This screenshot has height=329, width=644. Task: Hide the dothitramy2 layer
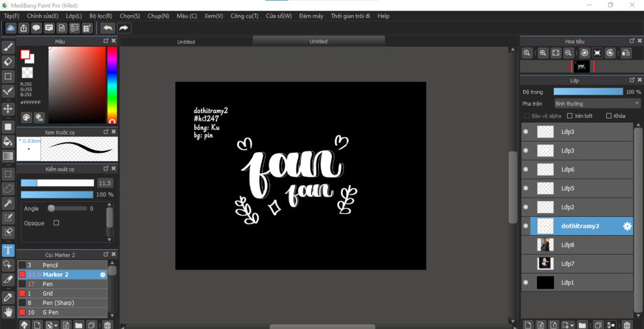click(526, 226)
